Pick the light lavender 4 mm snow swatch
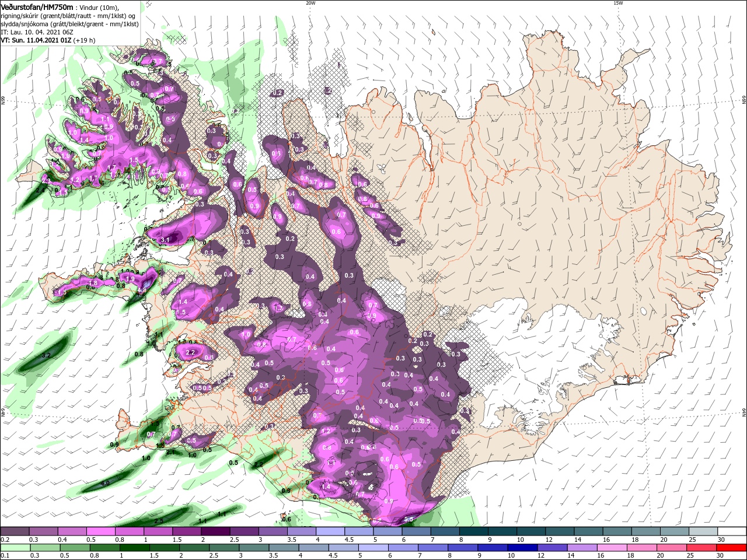The height and width of the screenshot is (560, 747). point(330,531)
